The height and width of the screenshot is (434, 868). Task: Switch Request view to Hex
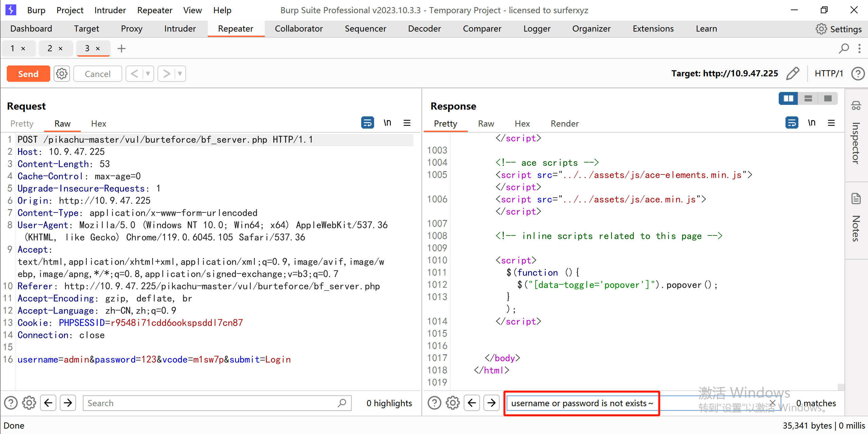coord(98,124)
